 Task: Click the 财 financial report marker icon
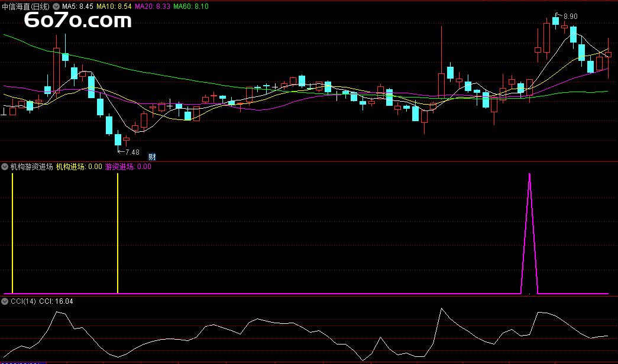(x=152, y=157)
